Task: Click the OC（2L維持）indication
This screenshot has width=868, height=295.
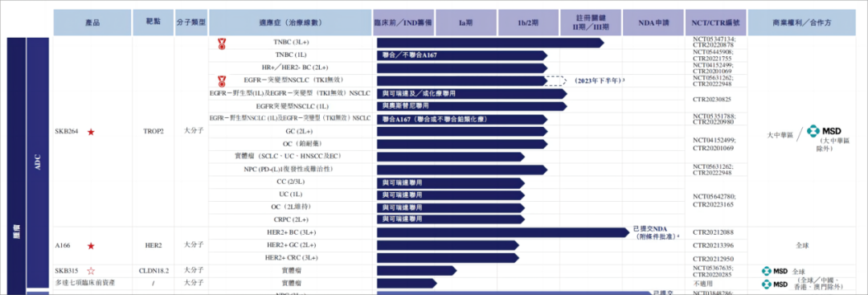Action: point(290,207)
